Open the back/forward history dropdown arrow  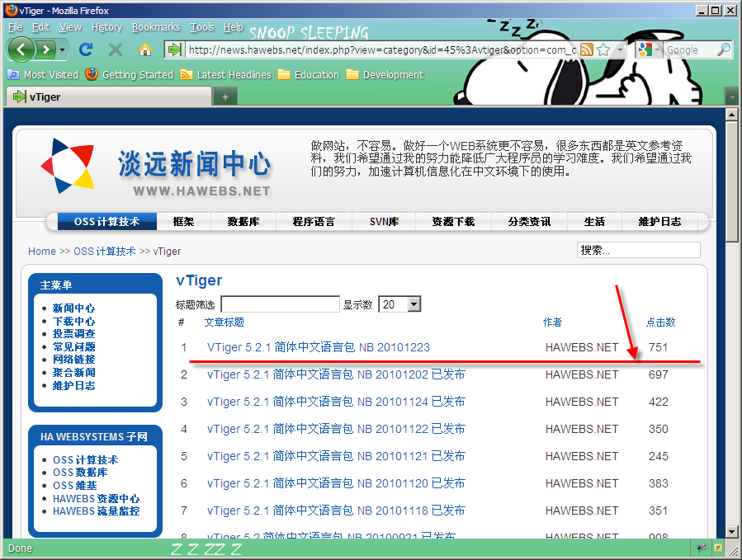coord(63,49)
